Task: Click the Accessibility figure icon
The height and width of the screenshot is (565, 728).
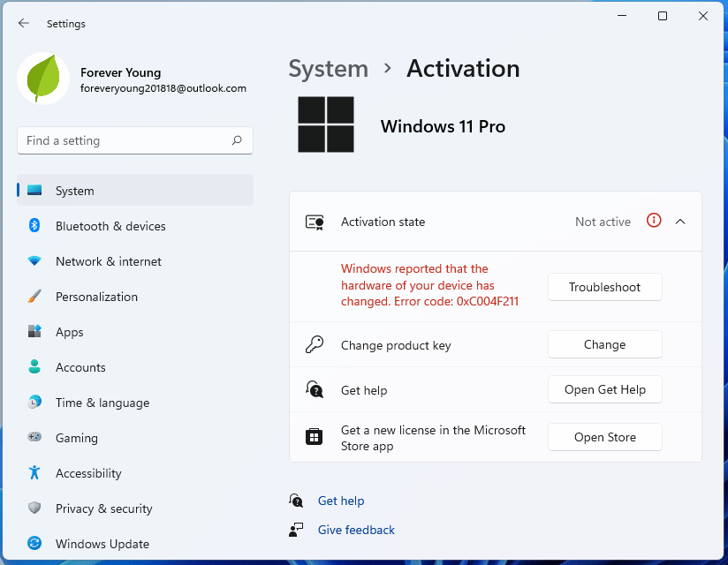Action: [x=34, y=472]
